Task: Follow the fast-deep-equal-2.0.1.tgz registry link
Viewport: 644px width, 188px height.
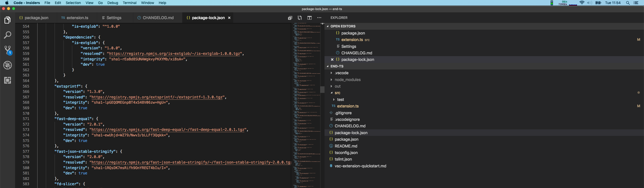Action: click(x=168, y=130)
